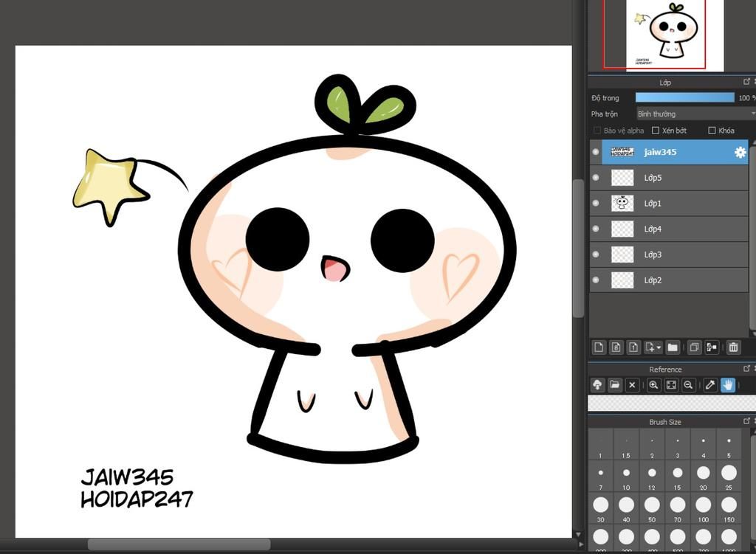The width and height of the screenshot is (756, 554).
Task: Hide the Lớp3 layer
Action: [x=596, y=255]
